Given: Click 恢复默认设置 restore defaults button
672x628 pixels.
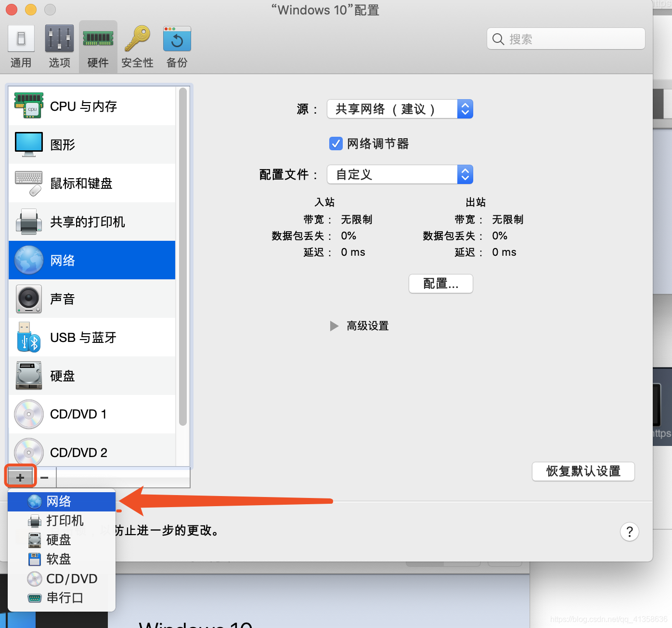Looking at the screenshot, I should point(583,471).
